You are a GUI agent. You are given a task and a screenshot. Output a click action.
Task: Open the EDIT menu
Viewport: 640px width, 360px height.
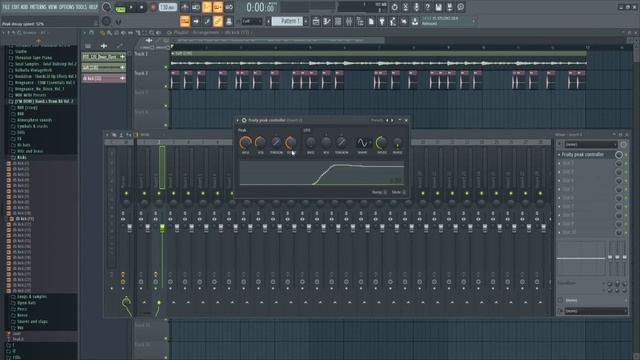[x=16, y=7]
